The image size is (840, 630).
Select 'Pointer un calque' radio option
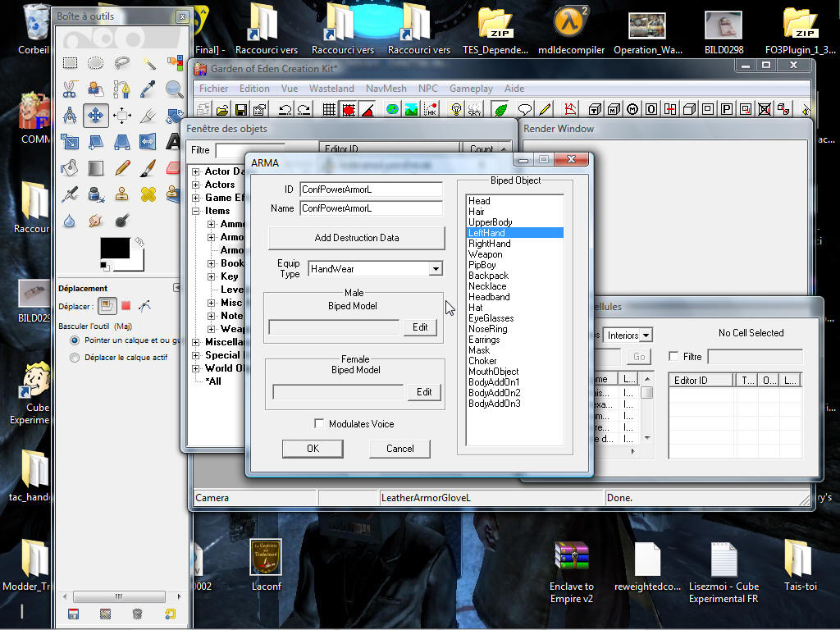click(x=75, y=340)
